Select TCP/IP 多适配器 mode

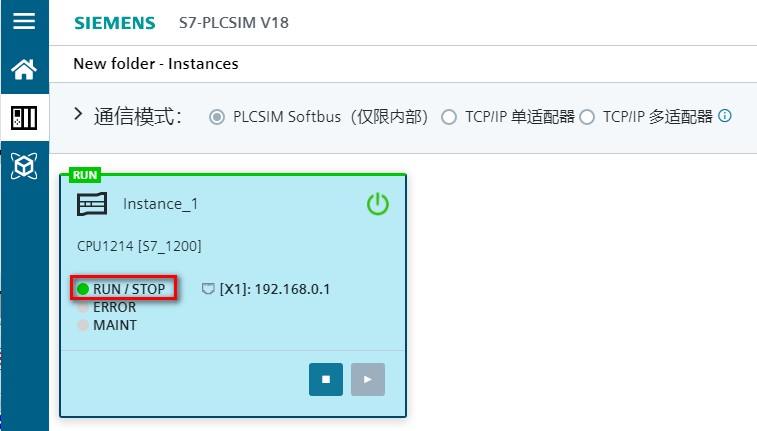coord(587,117)
